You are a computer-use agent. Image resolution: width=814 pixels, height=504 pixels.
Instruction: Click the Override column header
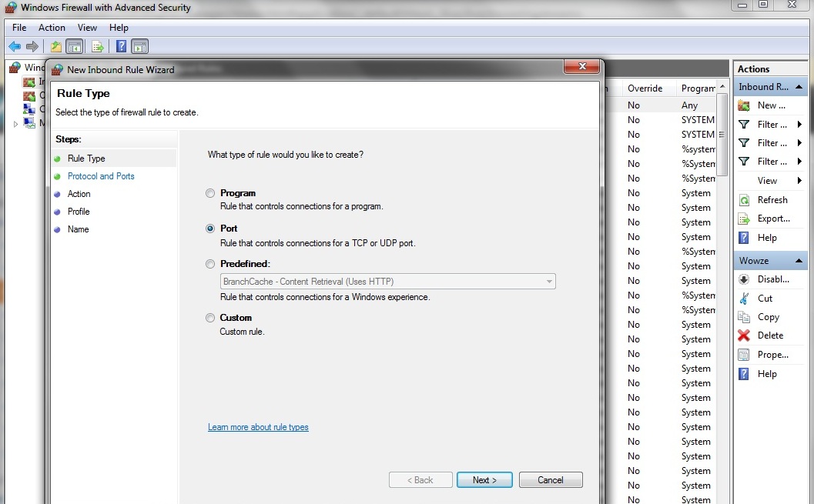(645, 88)
